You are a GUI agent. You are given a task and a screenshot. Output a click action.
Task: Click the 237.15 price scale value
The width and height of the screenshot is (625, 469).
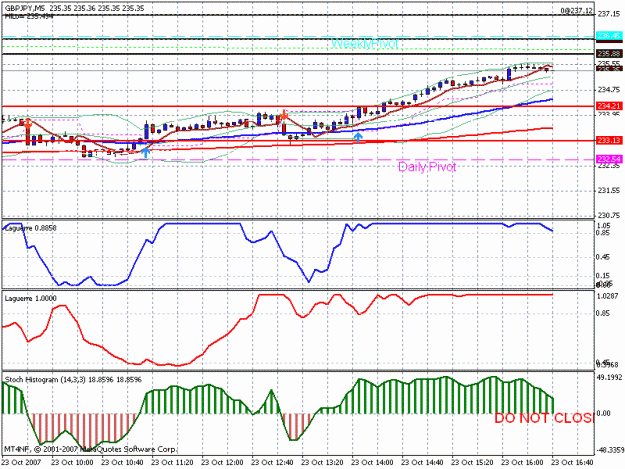pos(609,14)
